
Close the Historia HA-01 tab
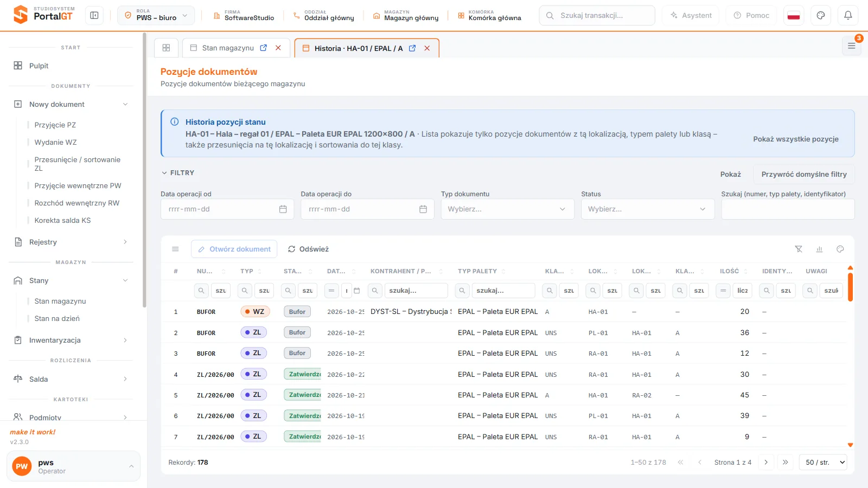pos(427,48)
